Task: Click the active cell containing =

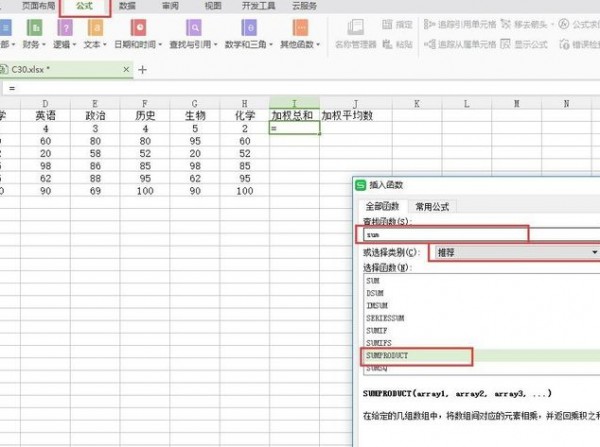Action: (294, 128)
